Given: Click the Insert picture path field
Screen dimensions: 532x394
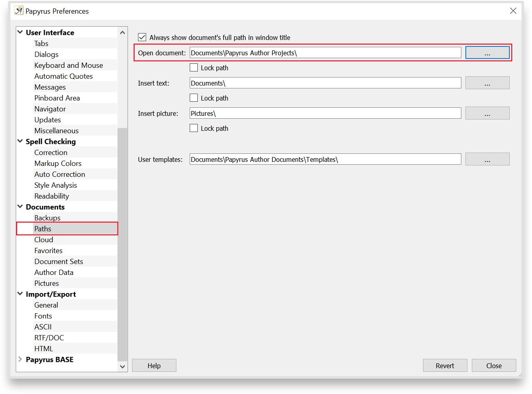Looking at the screenshot, I should pos(325,113).
